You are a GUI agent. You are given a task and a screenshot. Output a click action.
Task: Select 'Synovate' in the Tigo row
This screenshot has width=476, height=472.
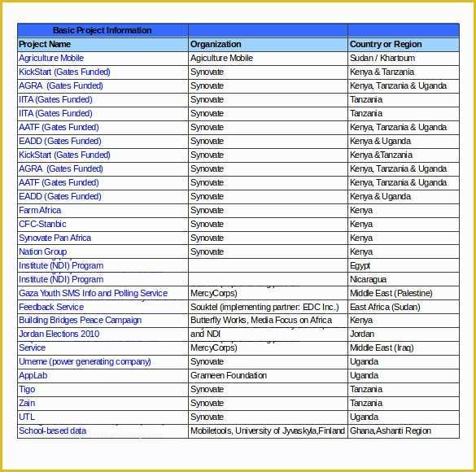(x=207, y=389)
